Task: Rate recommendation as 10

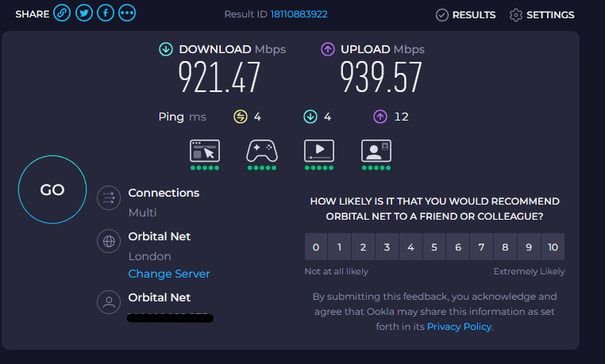Action: [x=553, y=247]
